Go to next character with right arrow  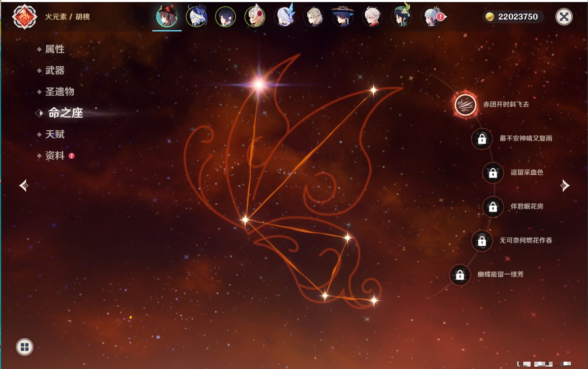[x=565, y=186]
